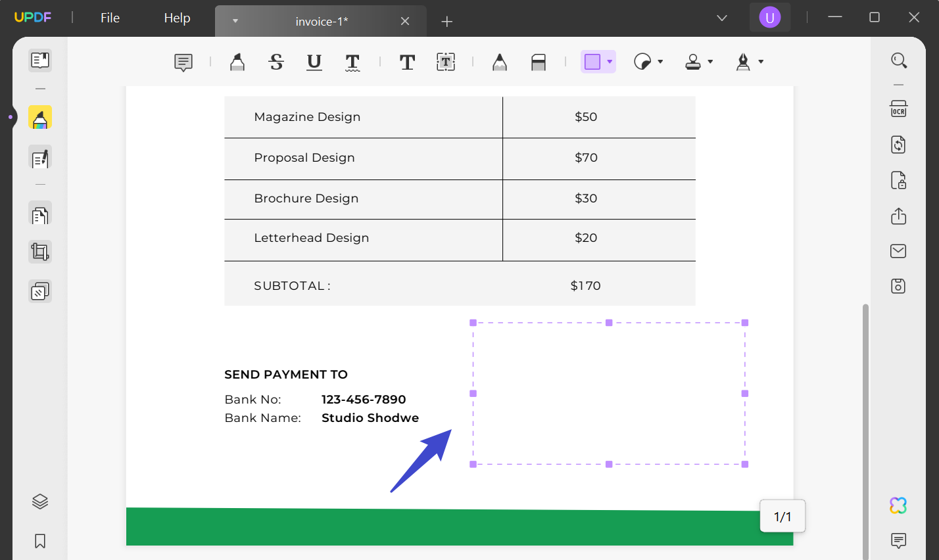The image size is (939, 560).
Task: Open the Crop Pages tool
Action: pos(39,252)
